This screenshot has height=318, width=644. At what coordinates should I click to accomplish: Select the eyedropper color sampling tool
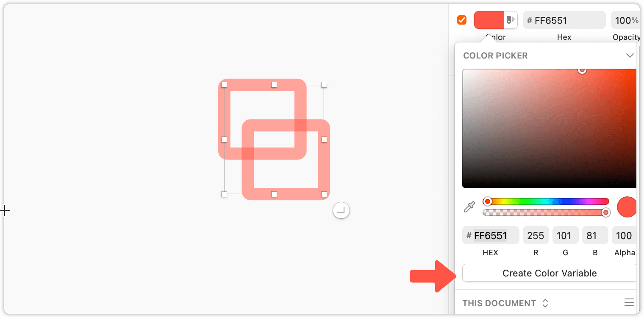pos(469,207)
